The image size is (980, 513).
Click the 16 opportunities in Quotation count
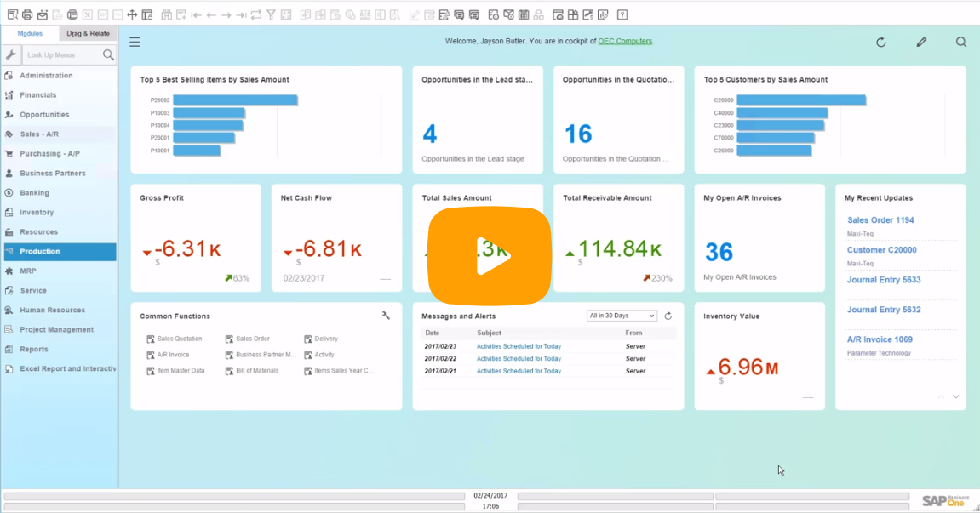click(x=578, y=134)
